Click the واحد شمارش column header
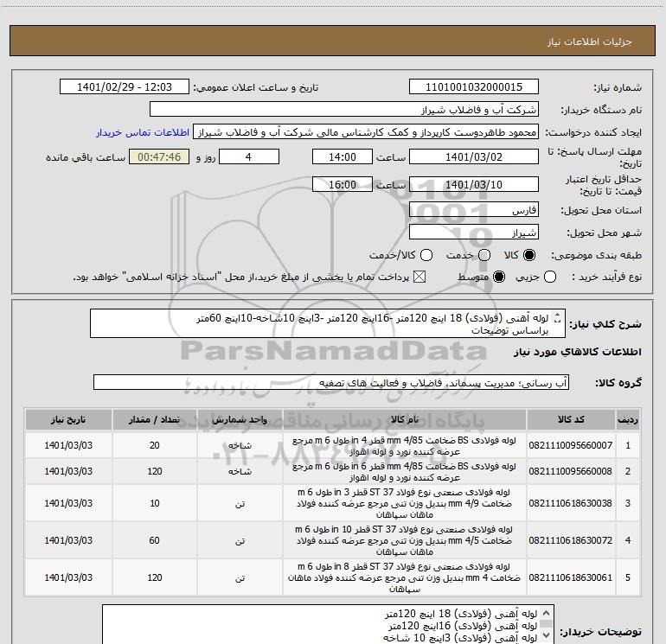 (240, 419)
